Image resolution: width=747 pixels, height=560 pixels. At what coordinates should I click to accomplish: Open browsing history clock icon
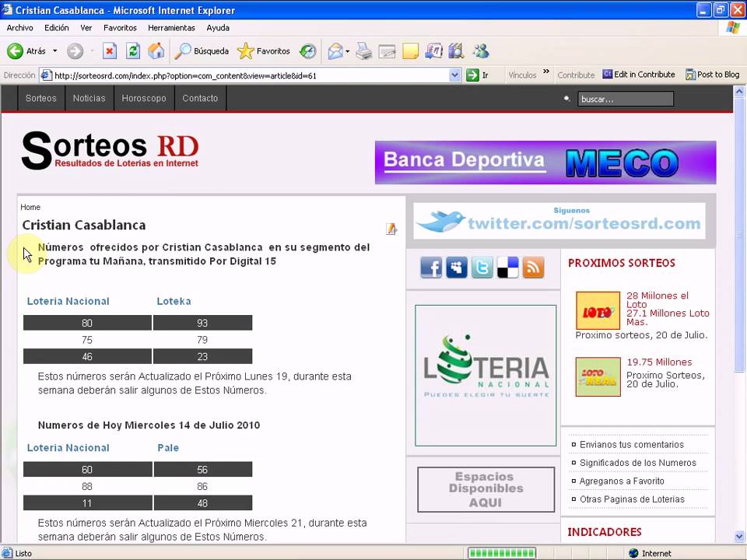pos(308,51)
